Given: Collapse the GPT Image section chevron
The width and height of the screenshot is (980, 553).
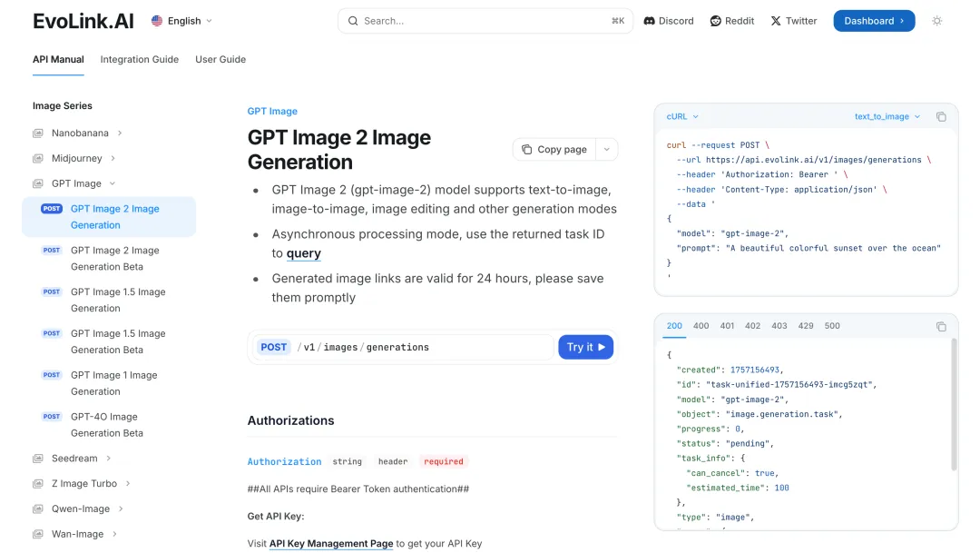Looking at the screenshot, I should click(113, 183).
